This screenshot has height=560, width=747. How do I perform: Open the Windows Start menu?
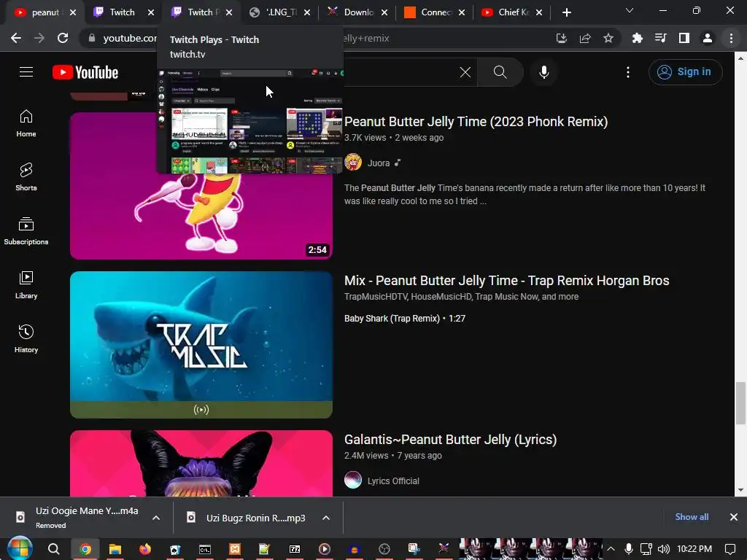point(20,549)
